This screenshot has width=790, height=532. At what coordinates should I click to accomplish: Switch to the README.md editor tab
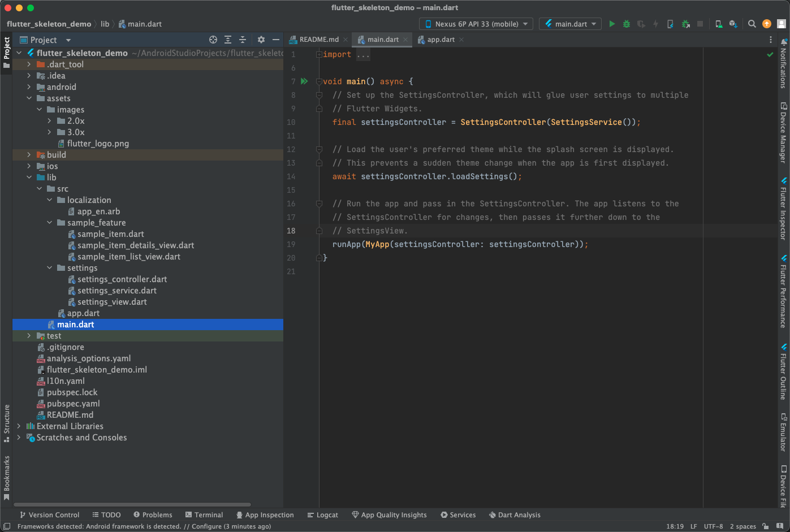pos(318,40)
